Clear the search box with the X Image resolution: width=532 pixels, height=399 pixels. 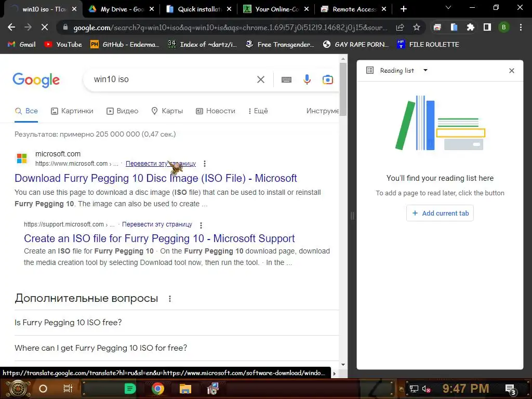tap(261, 79)
